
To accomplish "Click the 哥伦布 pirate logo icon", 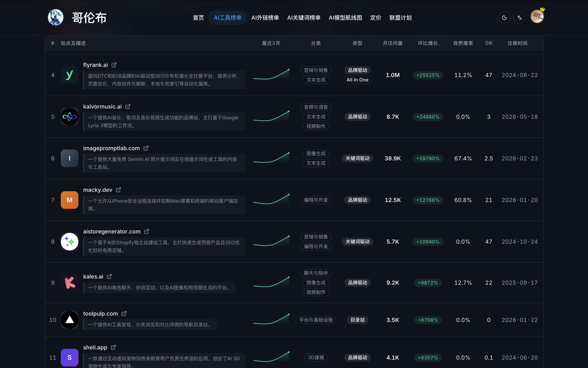I will click(x=56, y=18).
